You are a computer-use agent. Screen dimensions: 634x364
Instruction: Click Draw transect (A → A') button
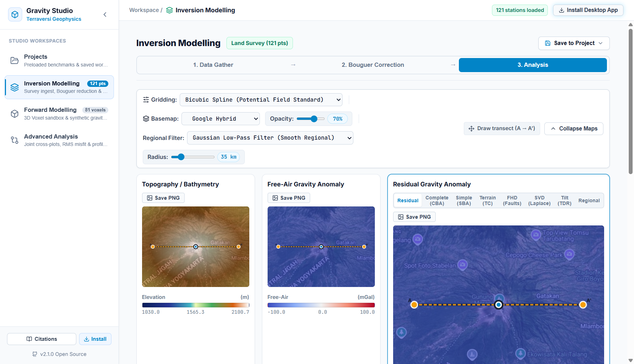tap(502, 128)
